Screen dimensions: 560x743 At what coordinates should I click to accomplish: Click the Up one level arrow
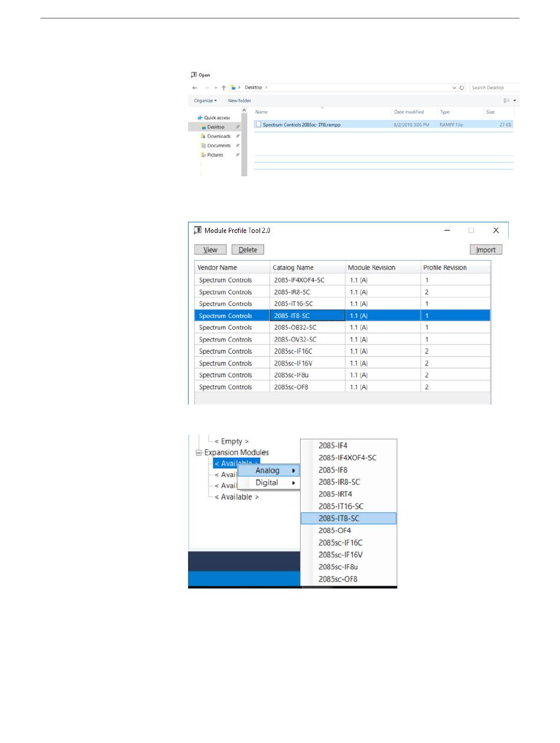pos(224,88)
